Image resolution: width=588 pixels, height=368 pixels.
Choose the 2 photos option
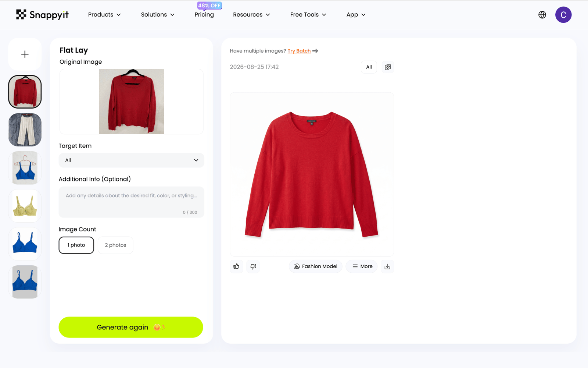115,245
